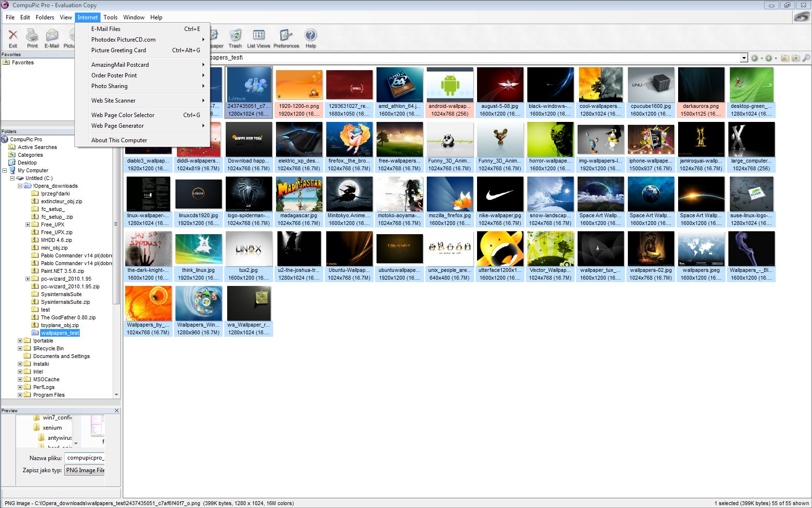Select the mozilla_firefox.jpg thumbnail
This screenshot has height=508, width=812.
449,201
